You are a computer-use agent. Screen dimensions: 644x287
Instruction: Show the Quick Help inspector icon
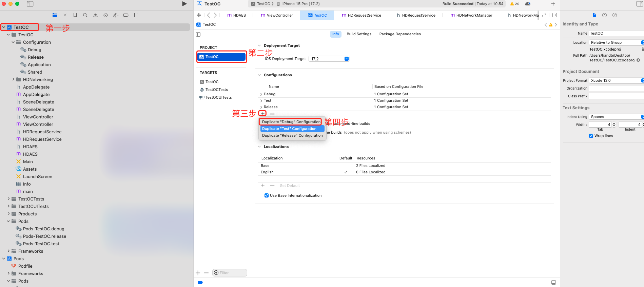(x=614, y=15)
